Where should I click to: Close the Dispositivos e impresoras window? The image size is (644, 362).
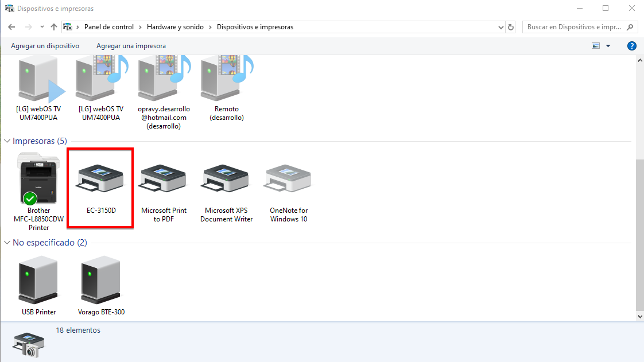[632, 8]
